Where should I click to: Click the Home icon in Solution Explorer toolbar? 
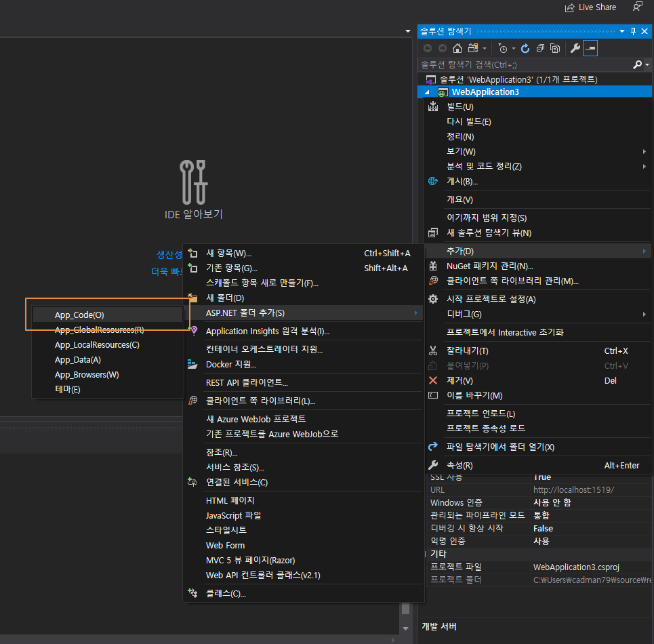[457, 48]
